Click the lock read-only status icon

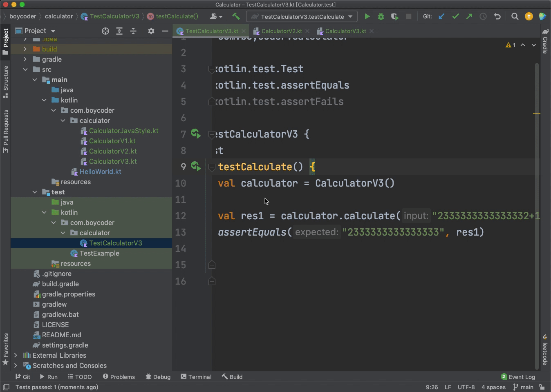[542, 387]
